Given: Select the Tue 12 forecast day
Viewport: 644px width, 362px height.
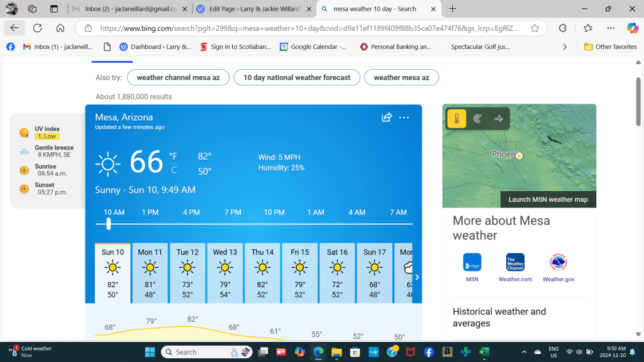Looking at the screenshot, I should click(x=187, y=271).
